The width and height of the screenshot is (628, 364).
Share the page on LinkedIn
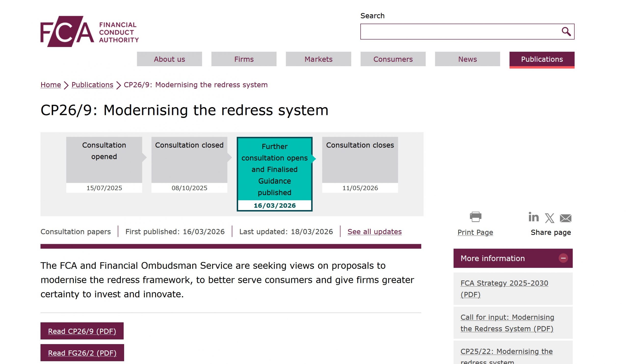pos(534,217)
